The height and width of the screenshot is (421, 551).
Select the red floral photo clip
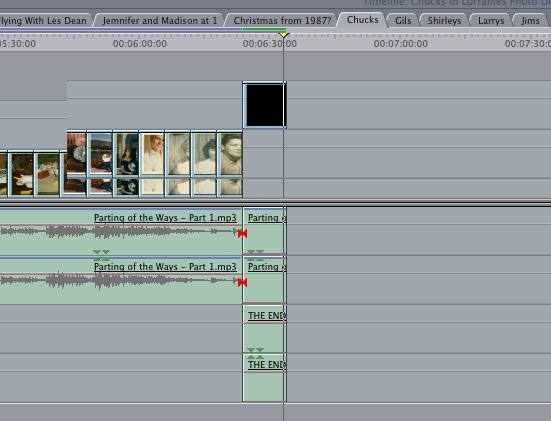[x=77, y=163]
